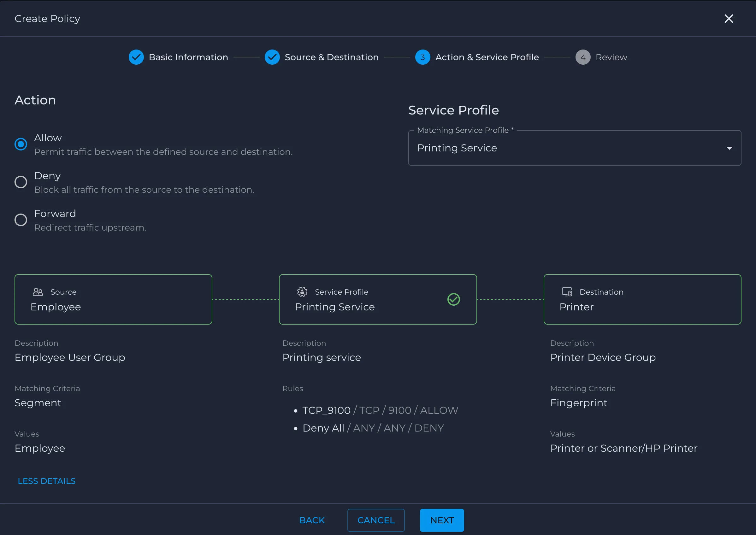Click the green validation checkmark icon
Image resolution: width=756 pixels, height=535 pixels.
[x=453, y=299]
